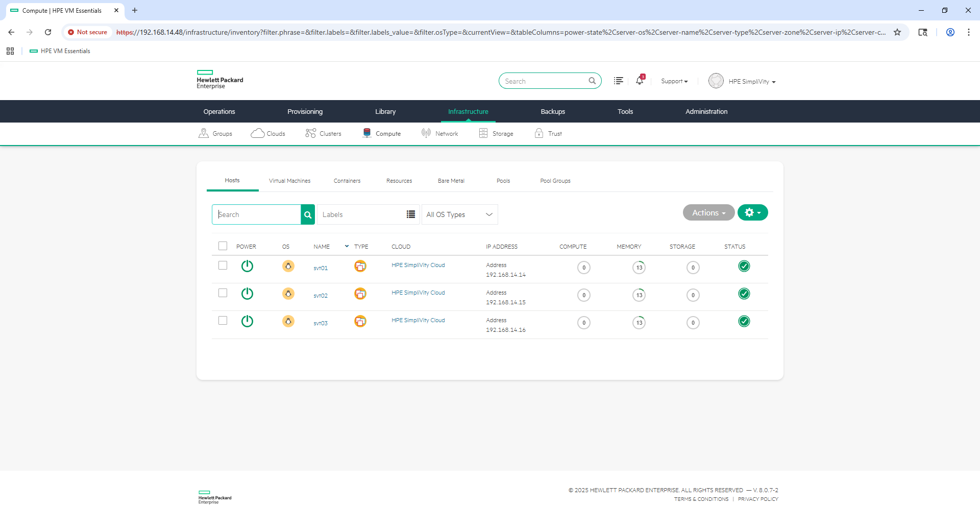Image resolution: width=980 pixels, height=531 pixels.
Task: Tick the checkbox for host svt01
Action: pos(223,265)
